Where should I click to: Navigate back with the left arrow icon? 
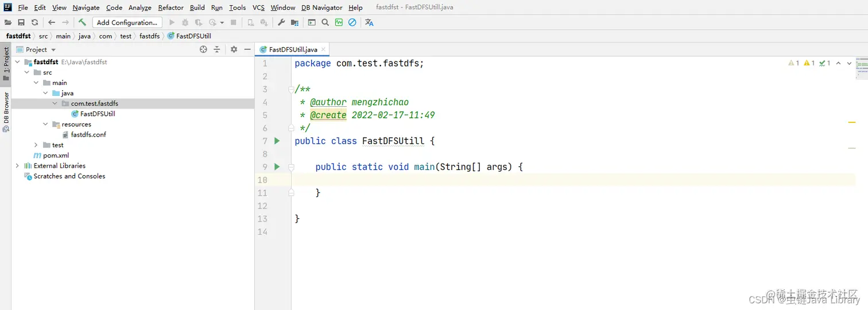point(52,22)
